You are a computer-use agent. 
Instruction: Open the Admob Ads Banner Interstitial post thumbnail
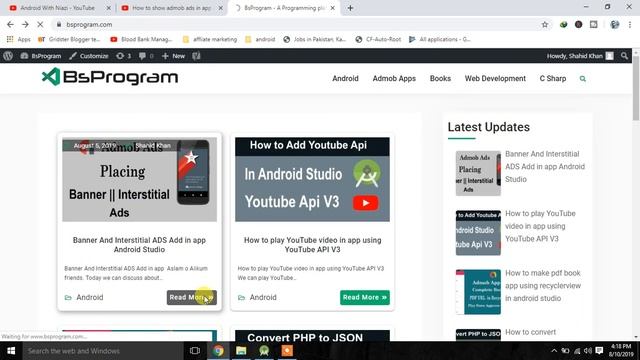(x=139, y=180)
